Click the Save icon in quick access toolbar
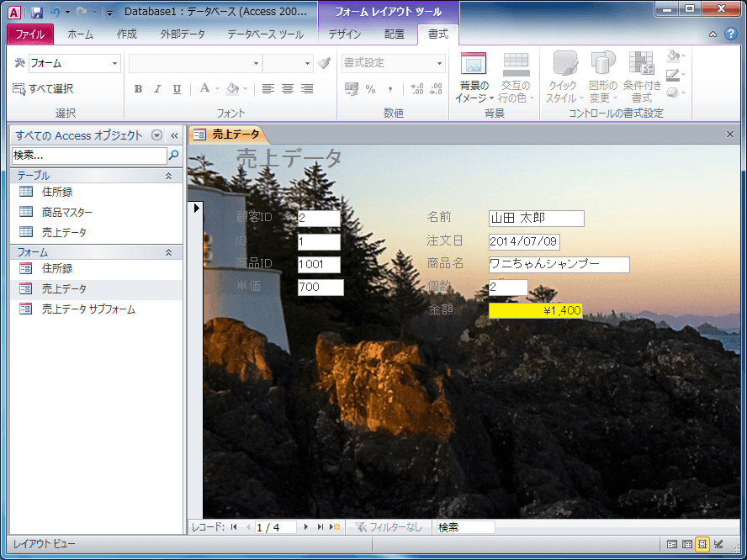Image resolution: width=747 pixels, height=560 pixels. click(x=37, y=13)
